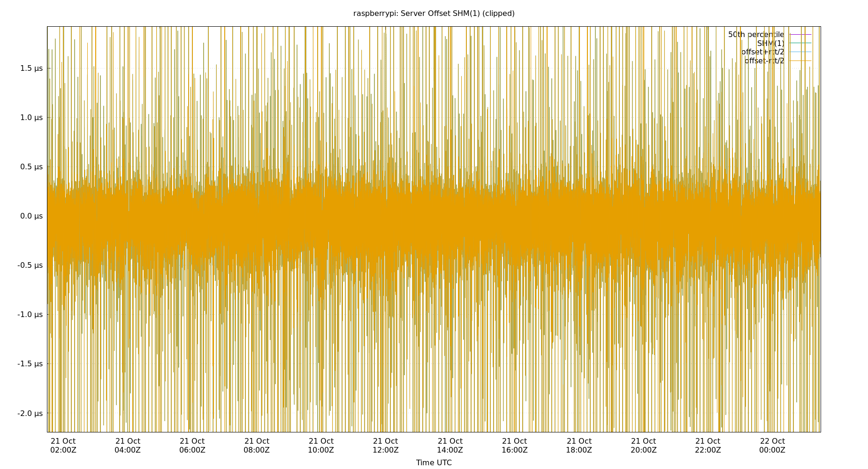This screenshot has height=469, width=868.
Task: Click the '1.5 µs' y-axis label
Action: click(31, 68)
